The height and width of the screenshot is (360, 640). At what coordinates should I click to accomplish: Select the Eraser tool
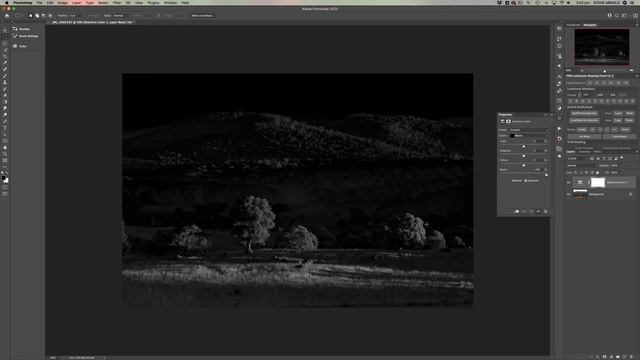pos(5,96)
